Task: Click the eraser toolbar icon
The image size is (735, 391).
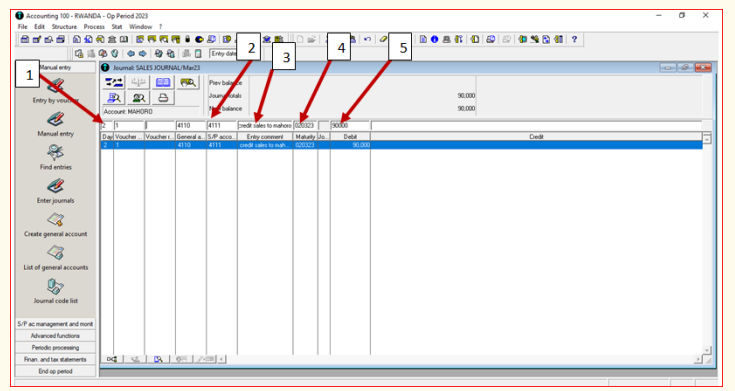Action: [x=382, y=39]
